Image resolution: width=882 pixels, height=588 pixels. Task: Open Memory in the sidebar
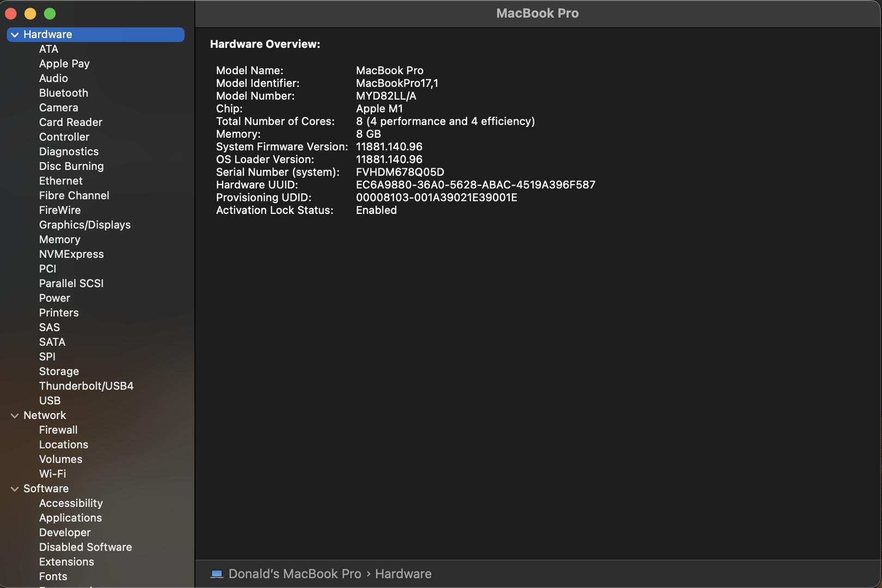tap(60, 240)
